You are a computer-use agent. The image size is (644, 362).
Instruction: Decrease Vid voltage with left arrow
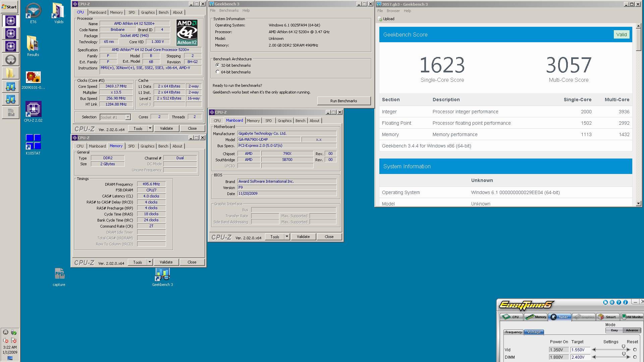pyautogui.click(x=594, y=350)
